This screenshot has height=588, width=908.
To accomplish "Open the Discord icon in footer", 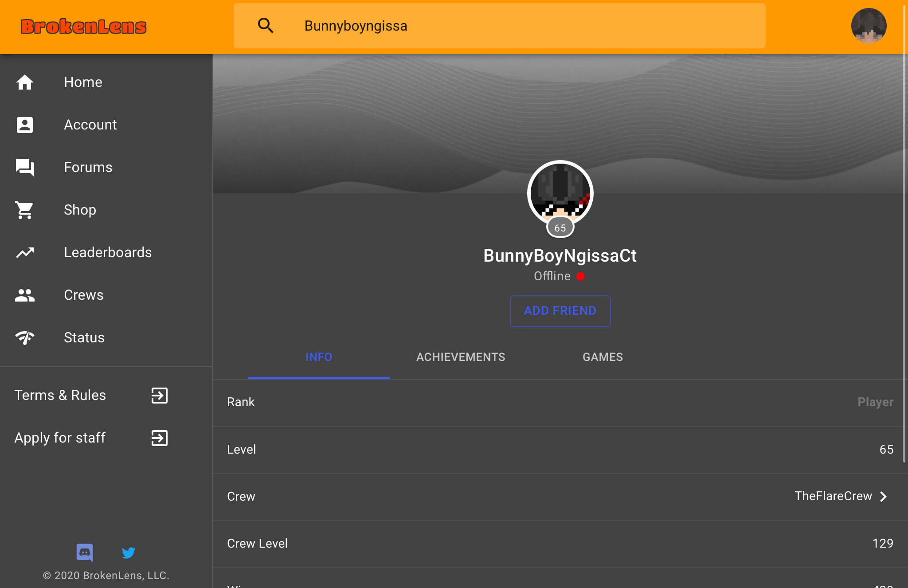I will click(85, 553).
